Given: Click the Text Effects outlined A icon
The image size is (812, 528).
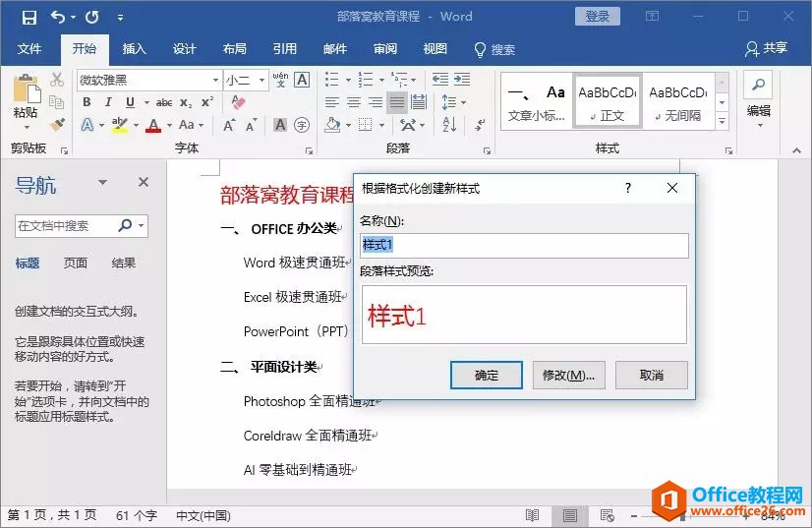Looking at the screenshot, I should pos(87,125).
